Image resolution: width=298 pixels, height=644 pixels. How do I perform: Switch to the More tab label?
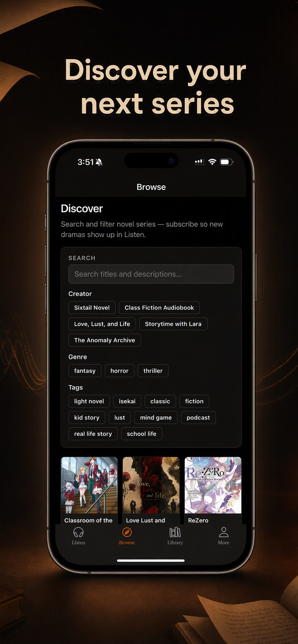coord(224,542)
